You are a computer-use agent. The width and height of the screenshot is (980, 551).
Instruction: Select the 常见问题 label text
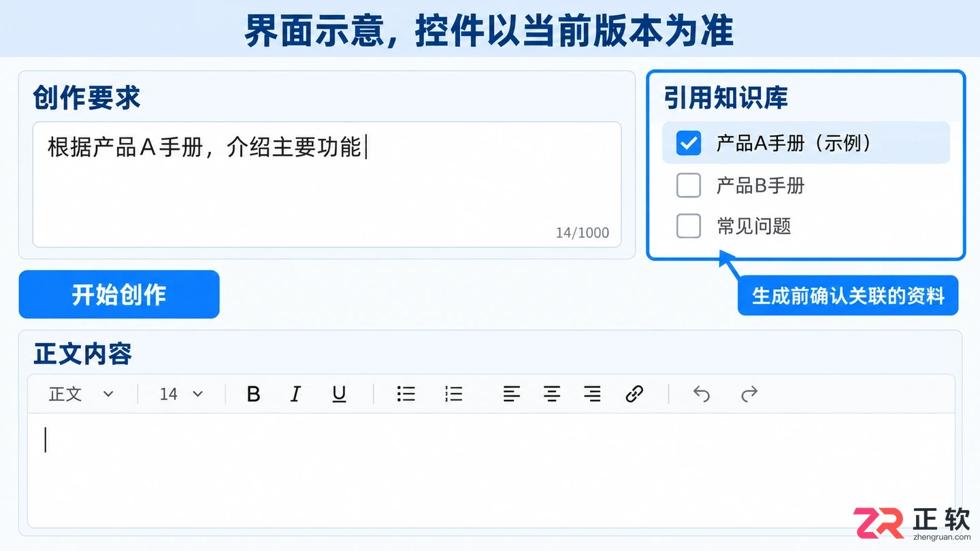[x=754, y=226]
